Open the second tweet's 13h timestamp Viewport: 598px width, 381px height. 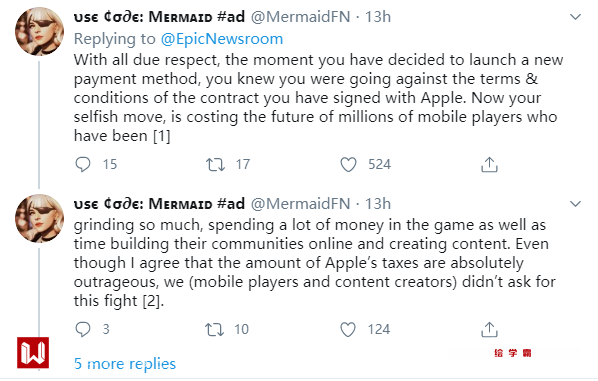coord(378,204)
